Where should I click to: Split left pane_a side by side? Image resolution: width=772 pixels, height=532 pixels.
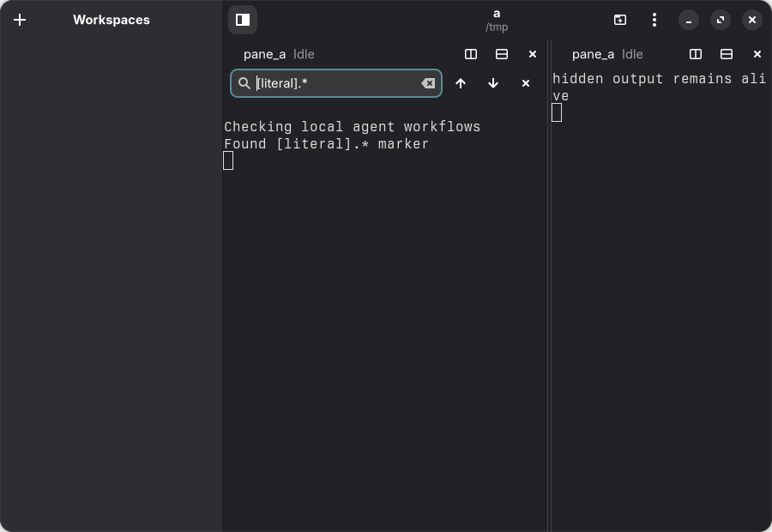pyautogui.click(x=471, y=54)
